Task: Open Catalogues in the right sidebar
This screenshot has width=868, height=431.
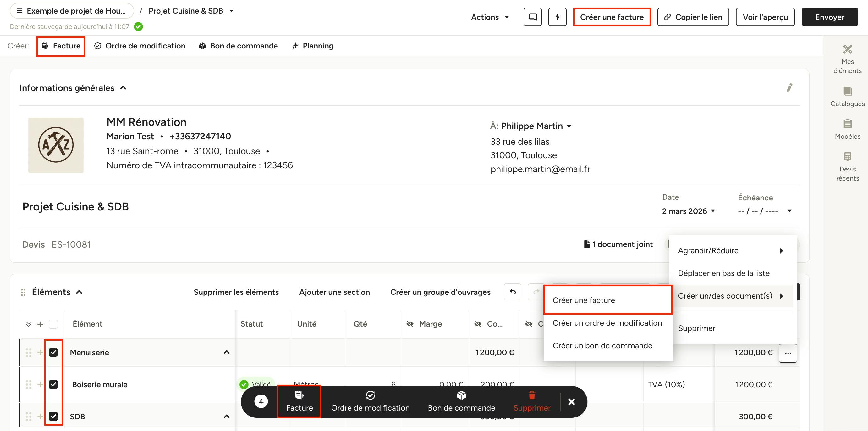Action: click(x=847, y=97)
